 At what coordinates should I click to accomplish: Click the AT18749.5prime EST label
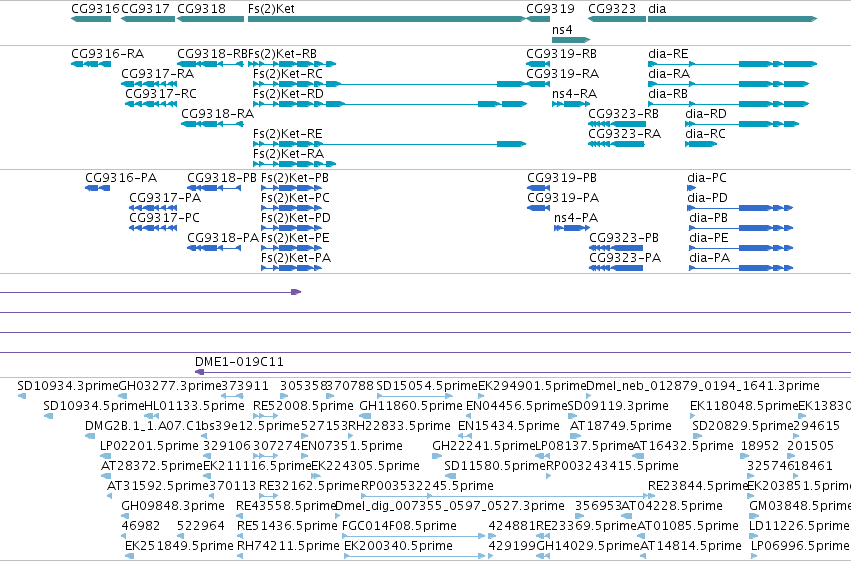[621, 426]
